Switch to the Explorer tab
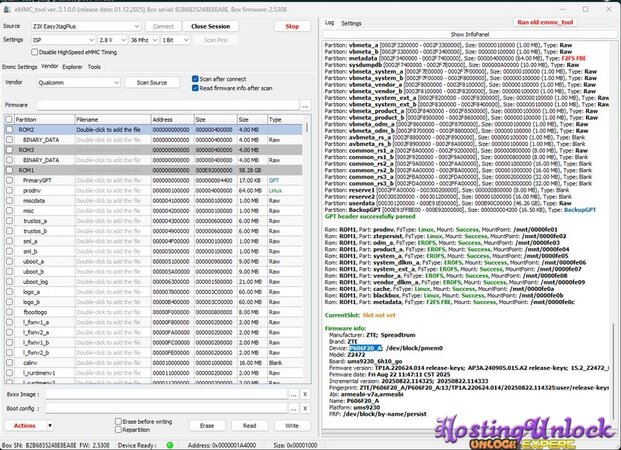This screenshot has height=450, width=621. pyautogui.click(x=72, y=66)
